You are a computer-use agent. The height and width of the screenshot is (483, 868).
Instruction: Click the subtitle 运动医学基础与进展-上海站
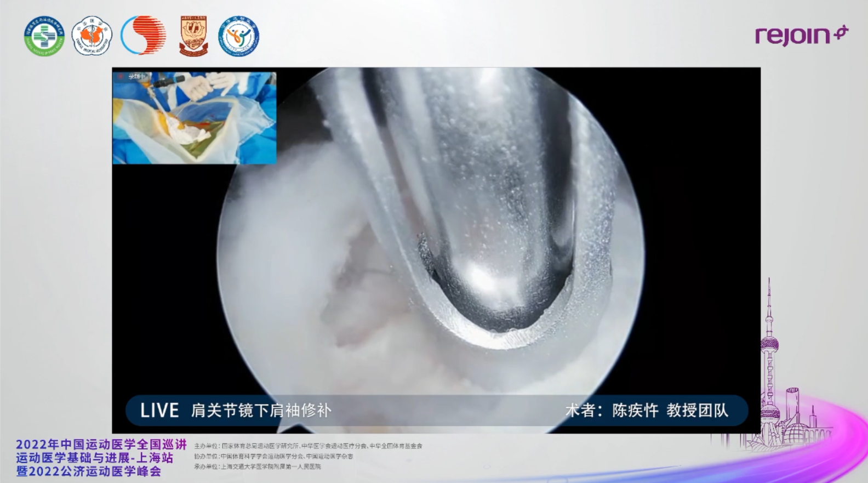click(x=94, y=458)
